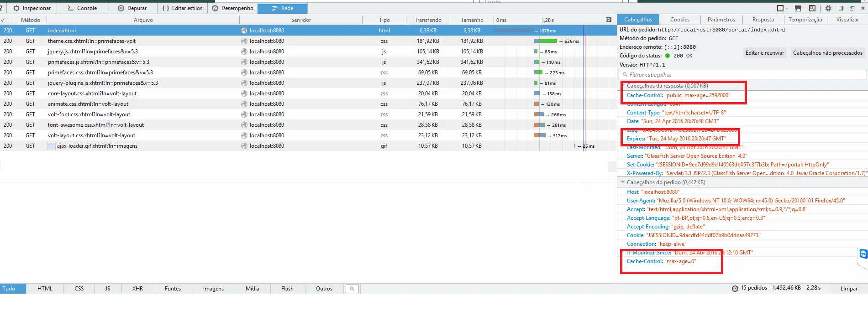Filter requests by XHR
Viewport: 868px width, 311px height.
[x=137, y=289]
